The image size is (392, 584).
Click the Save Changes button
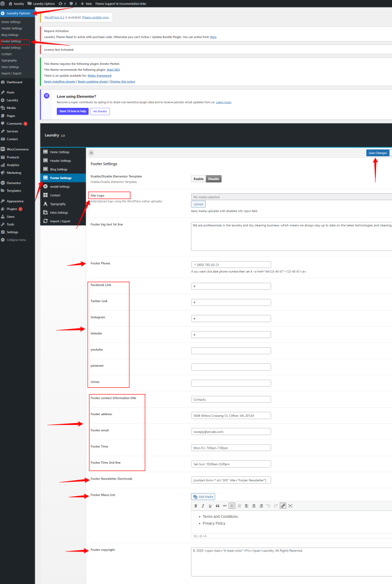coord(377,153)
